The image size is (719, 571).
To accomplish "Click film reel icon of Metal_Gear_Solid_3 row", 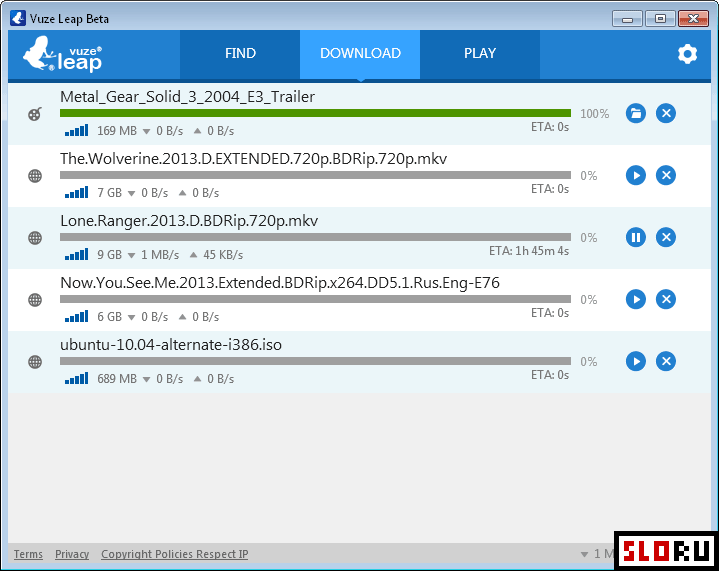I will tap(35, 114).
